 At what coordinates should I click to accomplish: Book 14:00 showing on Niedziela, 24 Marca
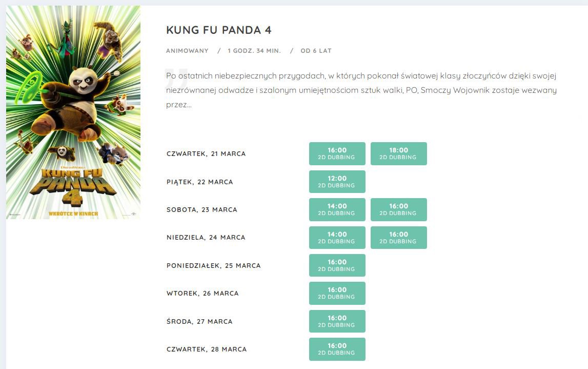point(337,238)
